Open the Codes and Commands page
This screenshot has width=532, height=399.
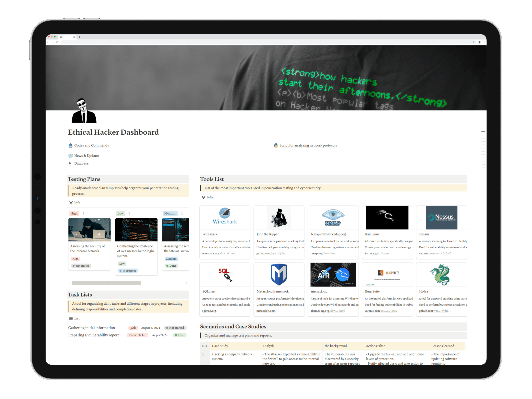tap(91, 145)
